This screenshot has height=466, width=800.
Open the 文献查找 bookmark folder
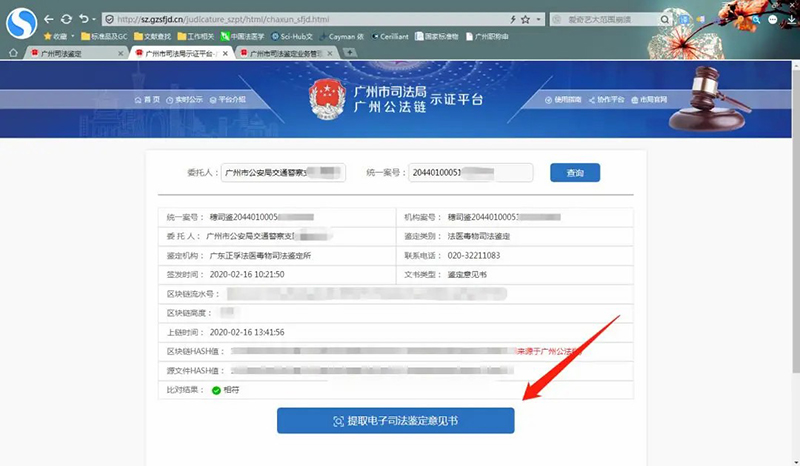point(153,36)
